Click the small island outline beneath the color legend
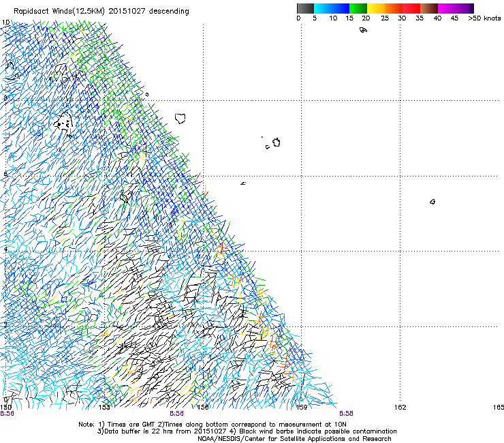Viewport: 504px width, 443px height. (x=363, y=30)
